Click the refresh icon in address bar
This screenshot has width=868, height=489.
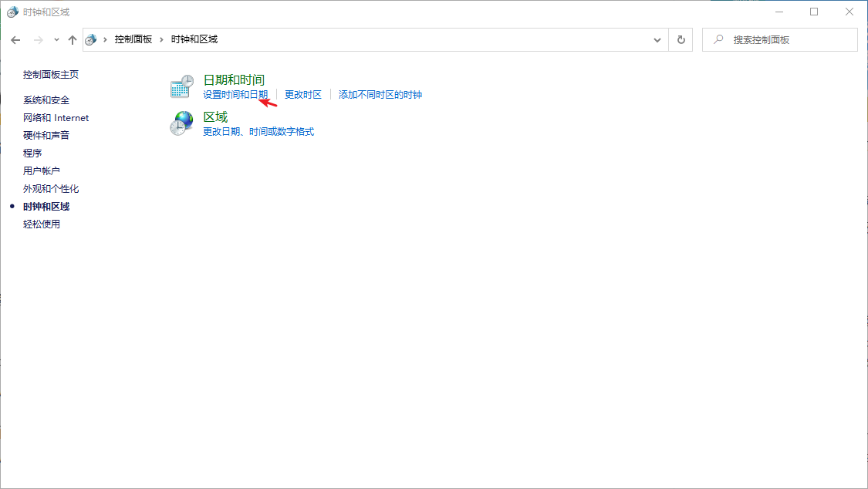click(682, 39)
